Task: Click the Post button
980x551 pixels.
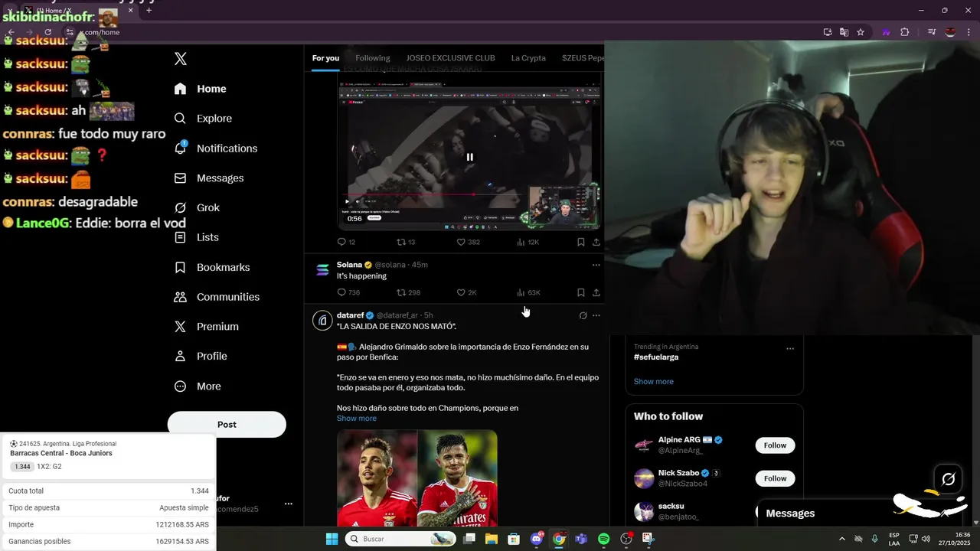Action: point(227,425)
